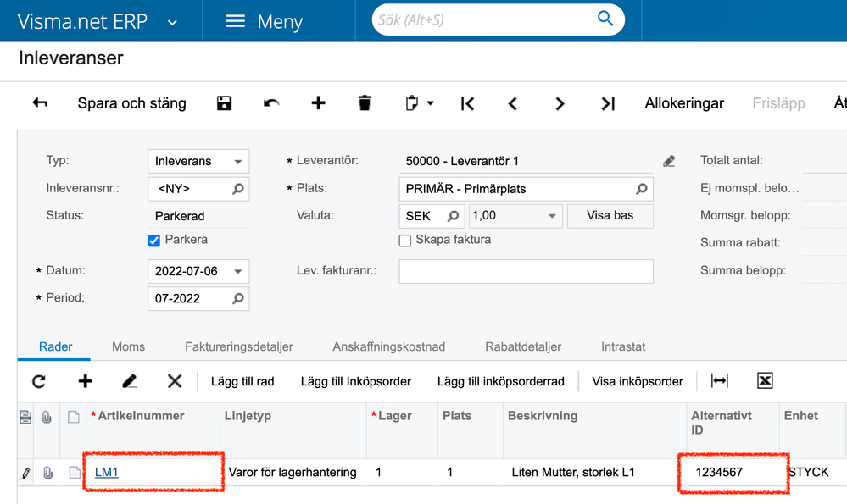
Task: Check the Skapa faktura checkbox
Action: tap(404, 240)
